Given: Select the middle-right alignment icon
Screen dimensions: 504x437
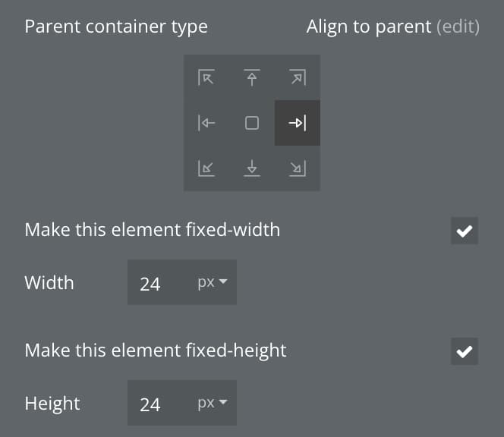Looking at the screenshot, I should point(298,123).
